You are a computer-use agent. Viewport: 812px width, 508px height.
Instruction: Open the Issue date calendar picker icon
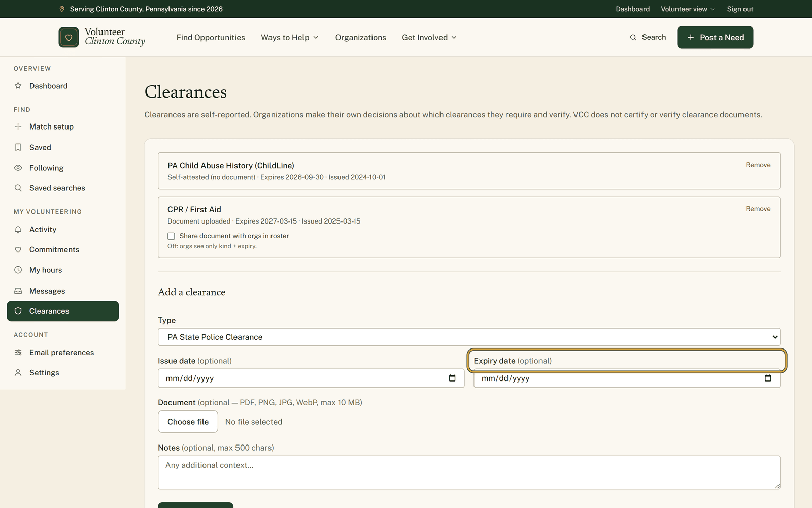tap(452, 378)
